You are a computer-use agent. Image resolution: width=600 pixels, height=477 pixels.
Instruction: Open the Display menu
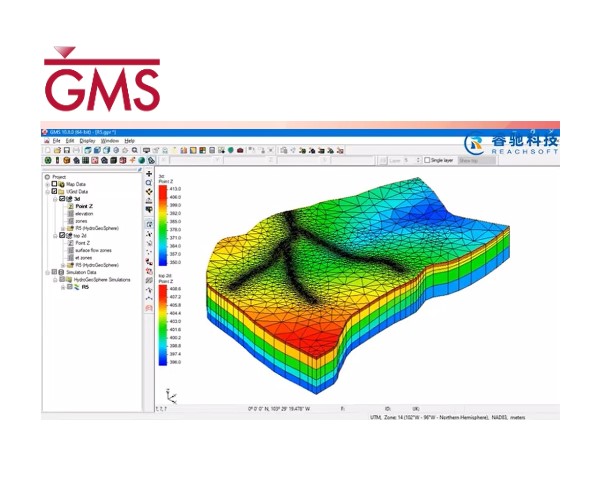[x=88, y=141]
